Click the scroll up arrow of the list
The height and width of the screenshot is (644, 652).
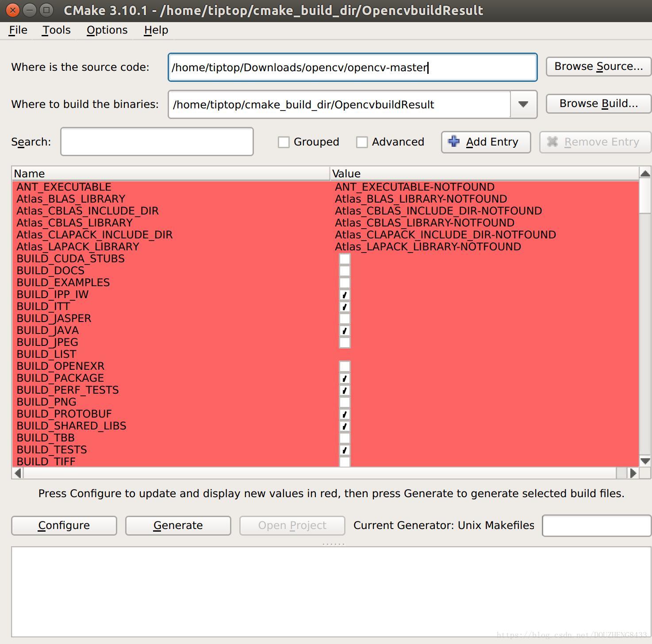[x=645, y=173]
